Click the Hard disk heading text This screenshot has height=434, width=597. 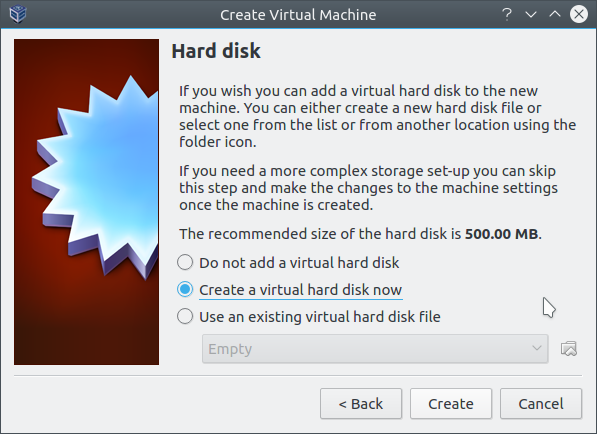click(216, 51)
